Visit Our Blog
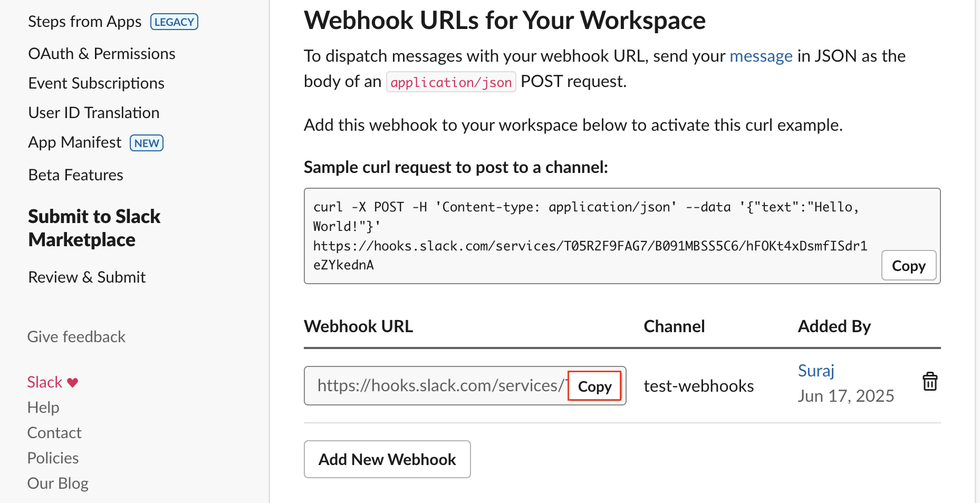The height and width of the screenshot is (503, 980). [57, 482]
